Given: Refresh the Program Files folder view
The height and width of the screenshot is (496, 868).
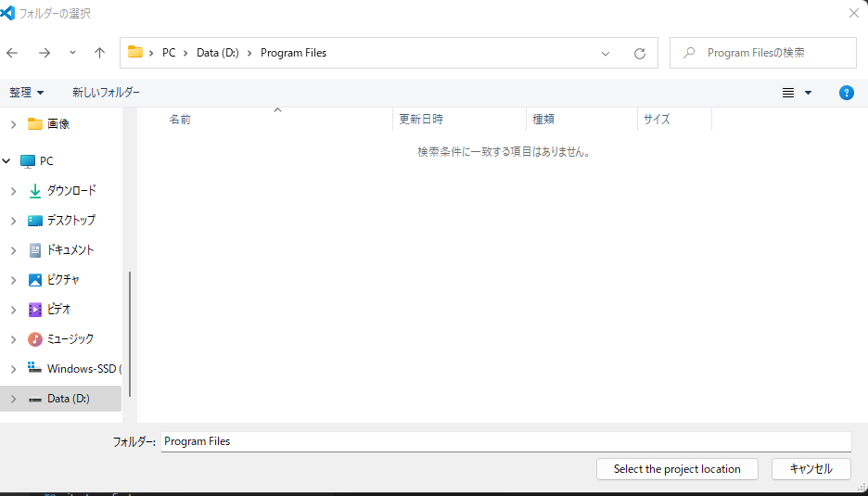Looking at the screenshot, I should [639, 53].
